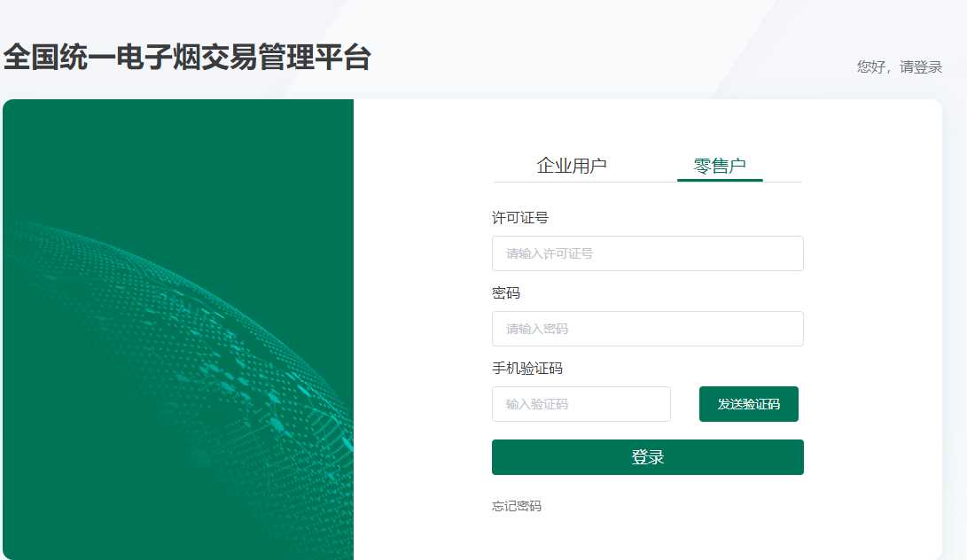Click the 许可证号 field label
This screenshot has width=967, height=560.
(x=520, y=218)
